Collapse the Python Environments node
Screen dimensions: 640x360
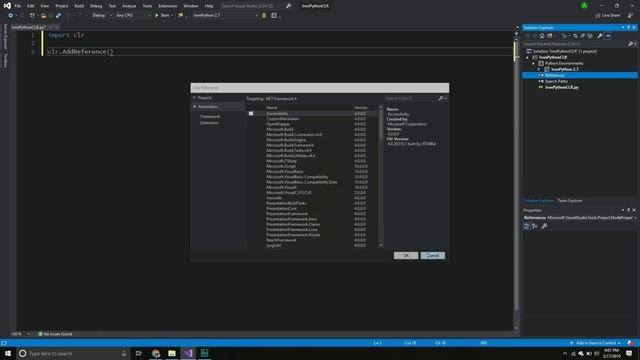coord(533,64)
